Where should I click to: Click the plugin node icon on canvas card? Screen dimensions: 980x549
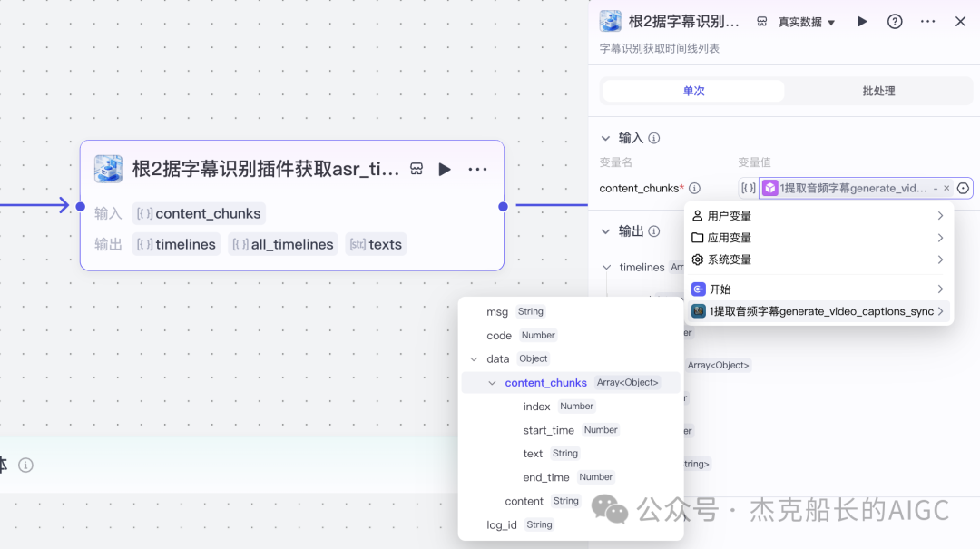click(108, 169)
